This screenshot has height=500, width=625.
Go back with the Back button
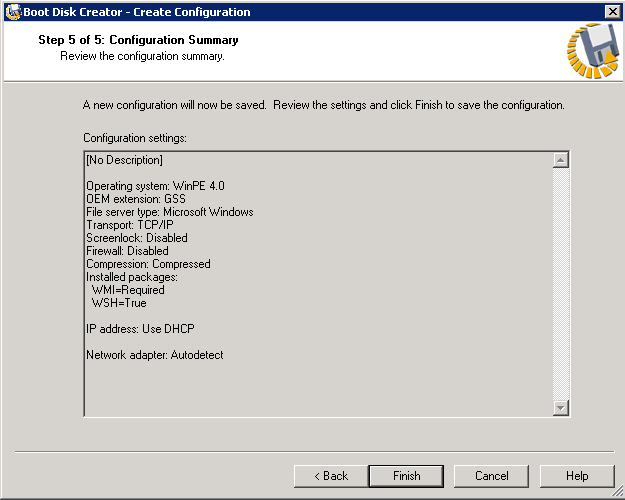click(x=331, y=476)
